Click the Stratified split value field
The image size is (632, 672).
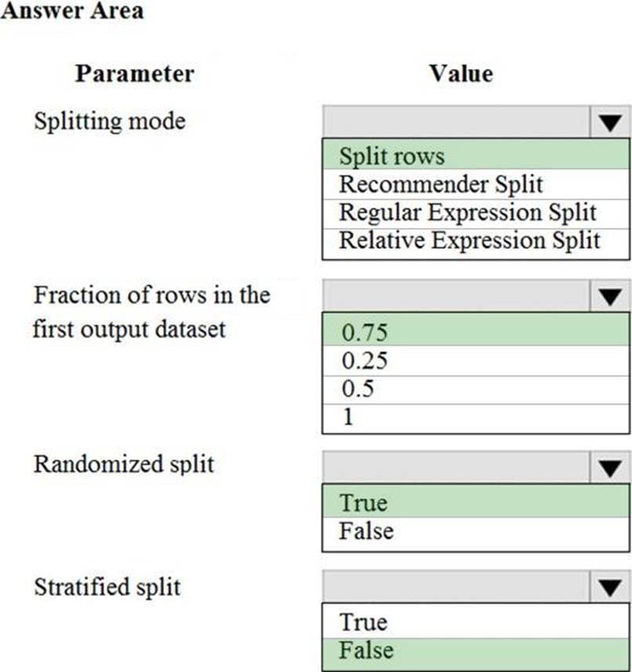(x=455, y=587)
